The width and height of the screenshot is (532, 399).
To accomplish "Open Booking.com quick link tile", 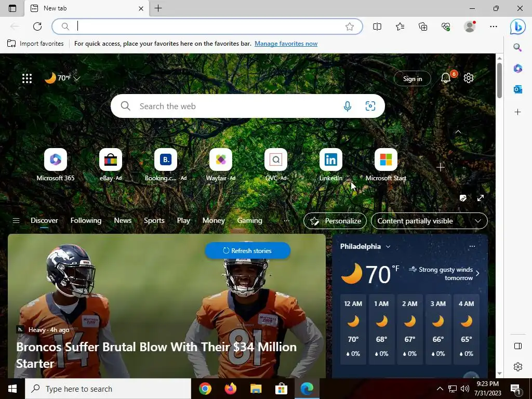I will tap(166, 165).
